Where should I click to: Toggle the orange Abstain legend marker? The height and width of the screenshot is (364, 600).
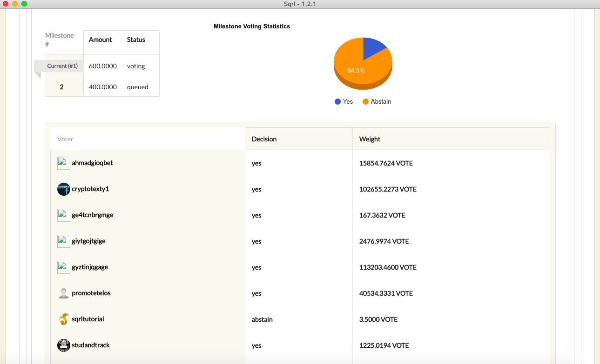coord(365,102)
